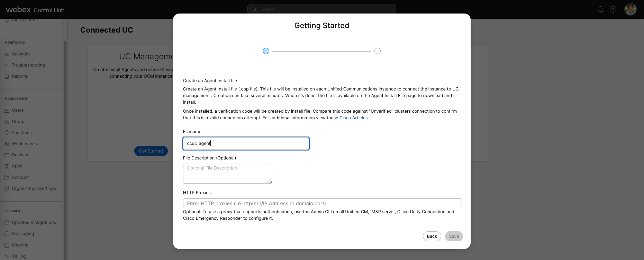The height and width of the screenshot is (260, 644).
Task: Click the Analytics chart icon in sidebar
Action: click(7, 54)
